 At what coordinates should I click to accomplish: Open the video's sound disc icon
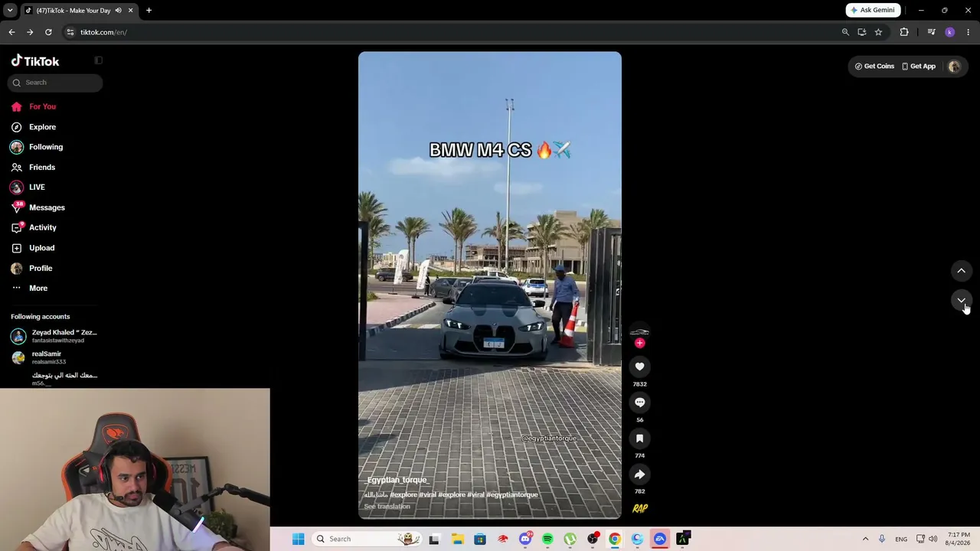640,508
